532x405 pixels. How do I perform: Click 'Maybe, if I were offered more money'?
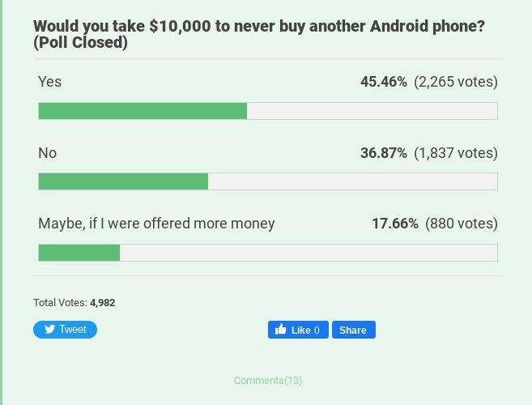pyautogui.click(x=156, y=224)
